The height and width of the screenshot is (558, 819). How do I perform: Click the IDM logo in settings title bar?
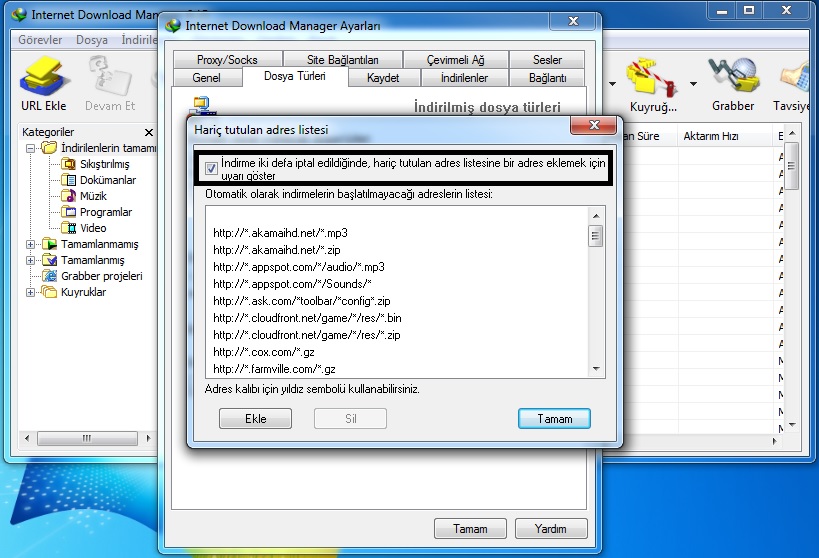click(x=173, y=26)
